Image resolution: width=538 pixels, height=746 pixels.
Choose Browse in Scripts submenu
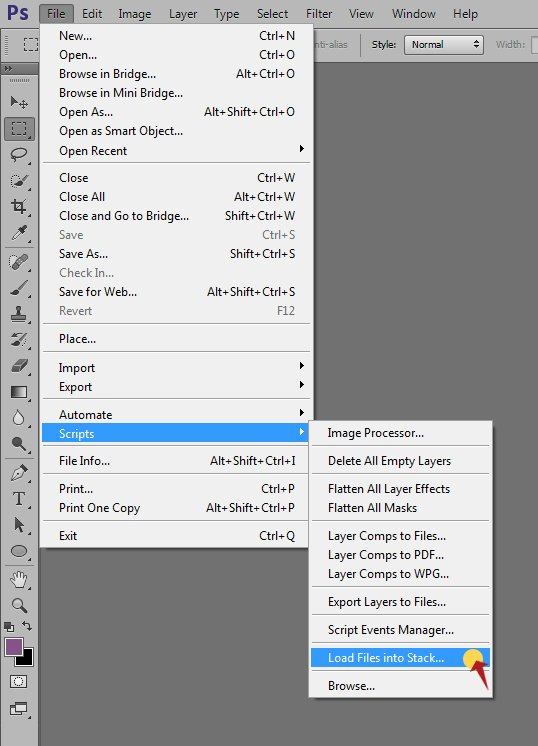pyautogui.click(x=400, y=686)
